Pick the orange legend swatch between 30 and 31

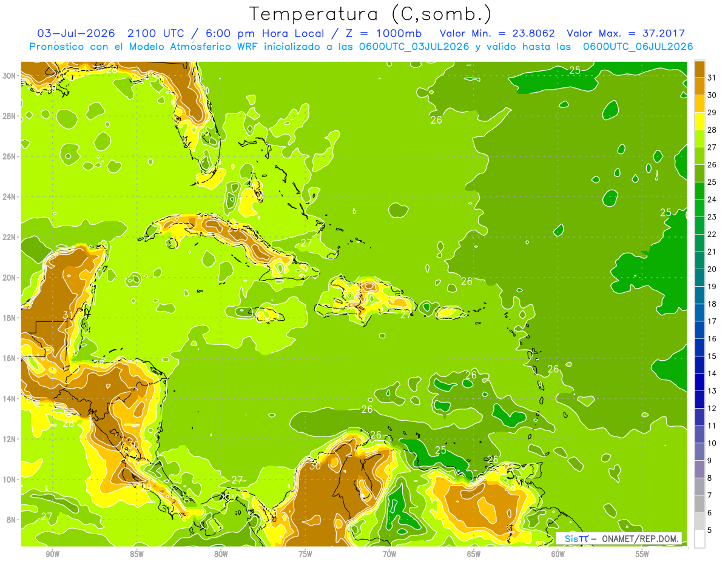pos(699,86)
